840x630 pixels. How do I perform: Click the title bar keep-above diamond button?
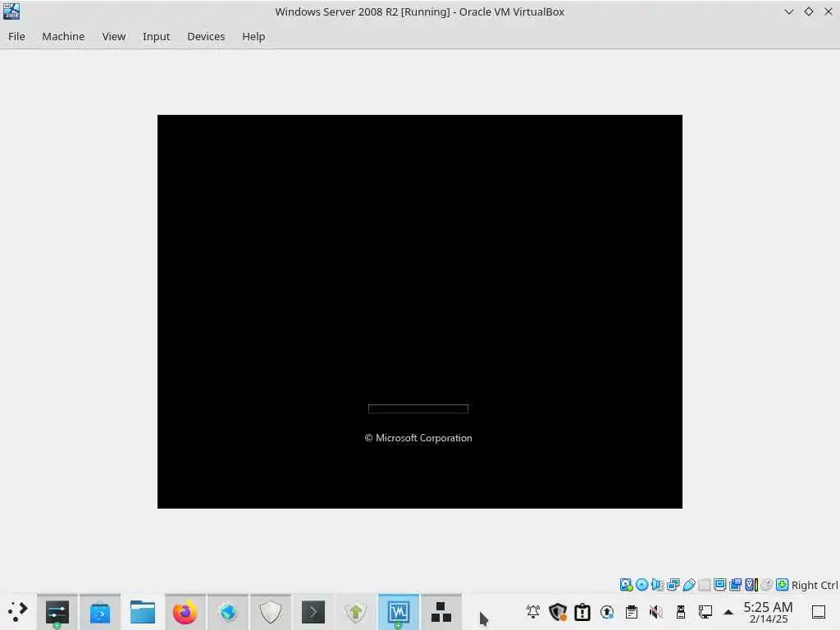click(x=808, y=11)
